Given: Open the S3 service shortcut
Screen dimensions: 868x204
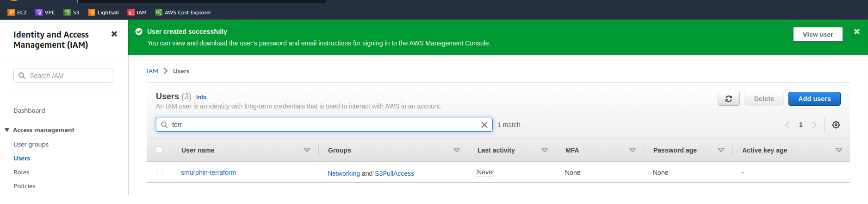Looking at the screenshot, I should (x=72, y=13).
